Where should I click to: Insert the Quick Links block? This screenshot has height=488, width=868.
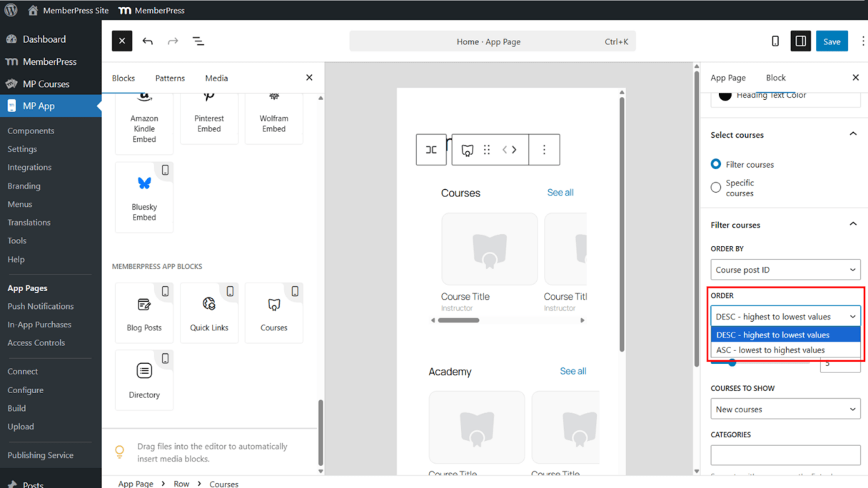(x=209, y=312)
